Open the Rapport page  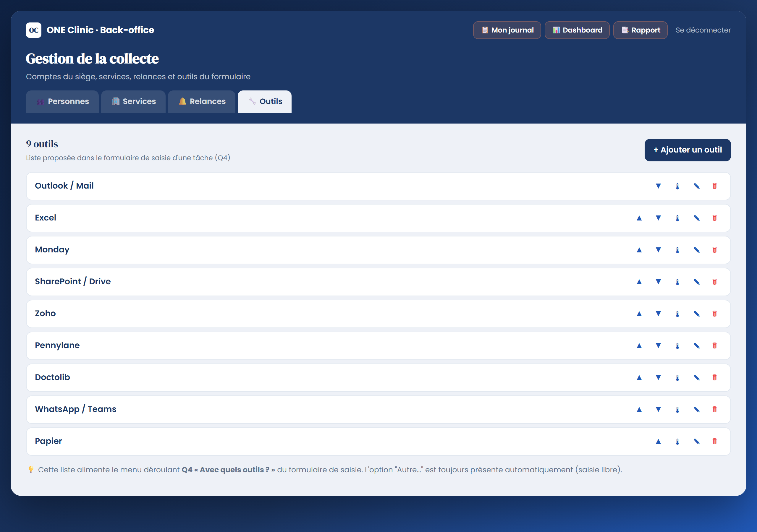click(640, 30)
